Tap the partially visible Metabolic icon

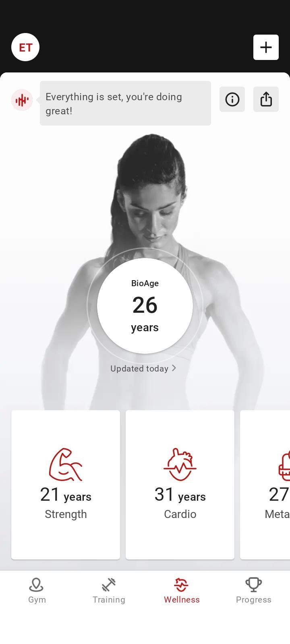pyautogui.click(x=284, y=465)
